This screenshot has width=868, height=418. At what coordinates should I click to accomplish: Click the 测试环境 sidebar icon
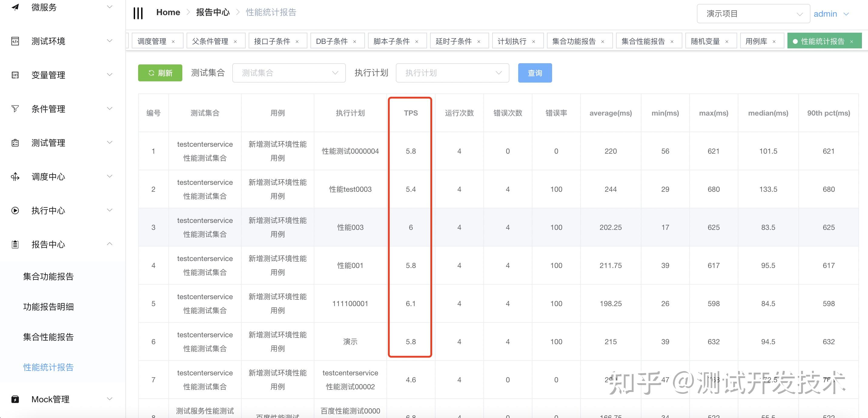point(15,41)
